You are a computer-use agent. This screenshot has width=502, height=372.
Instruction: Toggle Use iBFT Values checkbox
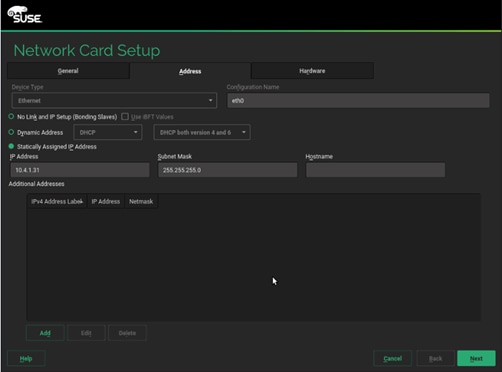point(125,117)
